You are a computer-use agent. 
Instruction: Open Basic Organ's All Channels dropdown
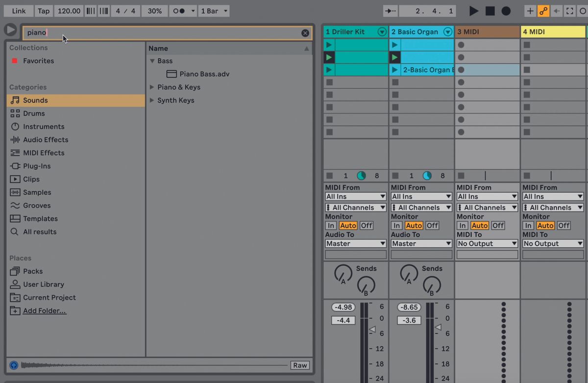[421, 207]
